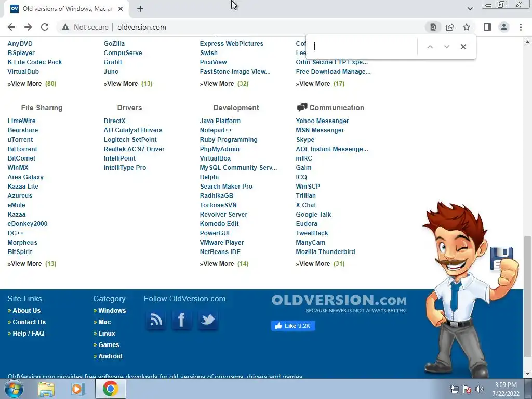Image resolution: width=532 pixels, height=399 pixels.
Task: Expand Development View More (14)
Action: pos(224,263)
